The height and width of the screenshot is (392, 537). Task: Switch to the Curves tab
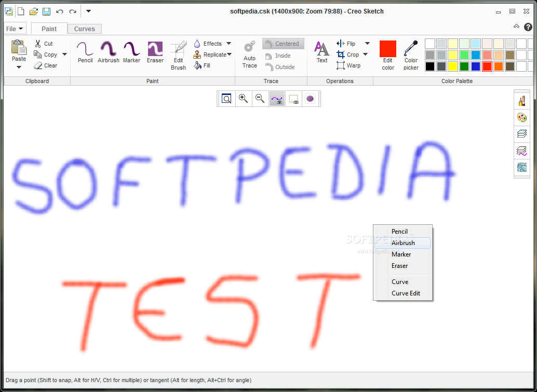point(85,29)
